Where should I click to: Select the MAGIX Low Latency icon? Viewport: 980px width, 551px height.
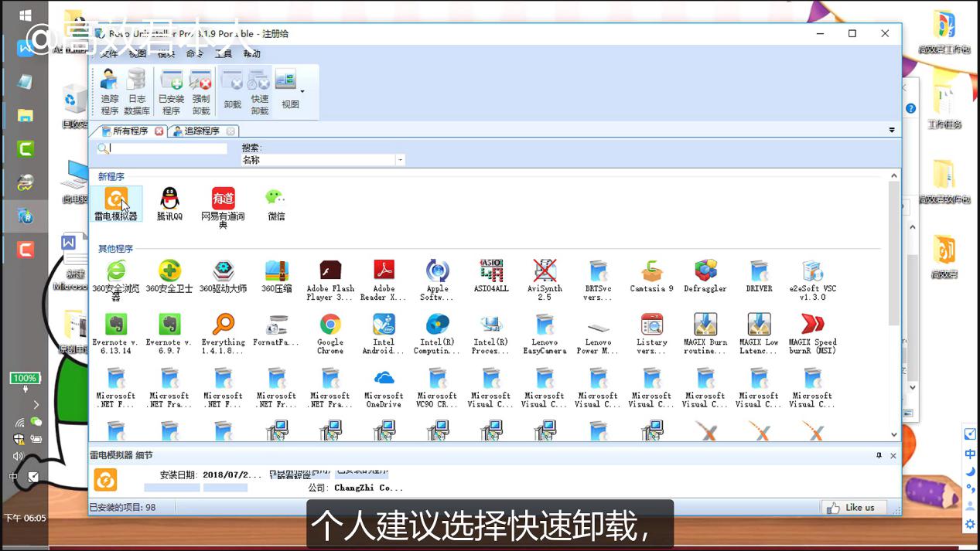point(759,333)
